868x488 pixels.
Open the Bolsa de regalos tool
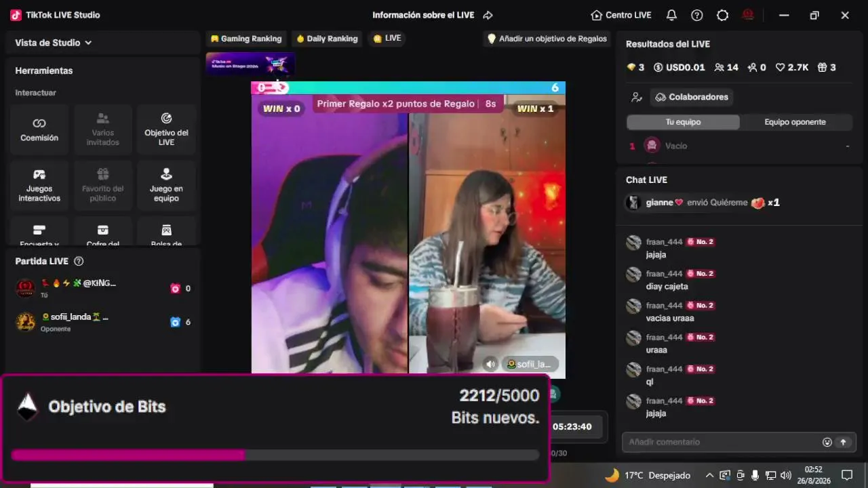tap(166, 231)
